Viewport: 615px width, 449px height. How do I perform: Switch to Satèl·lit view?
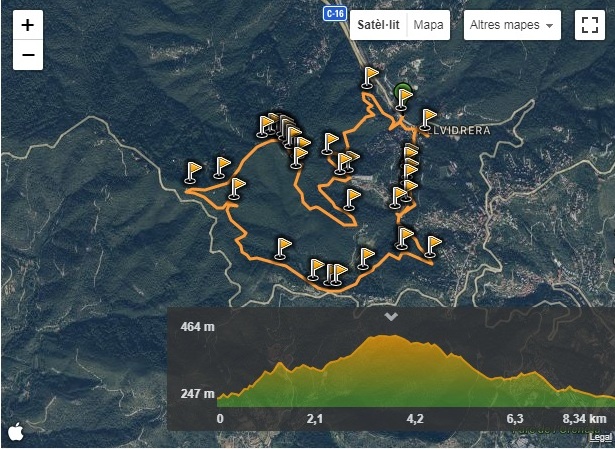pyautogui.click(x=378, y=25)
